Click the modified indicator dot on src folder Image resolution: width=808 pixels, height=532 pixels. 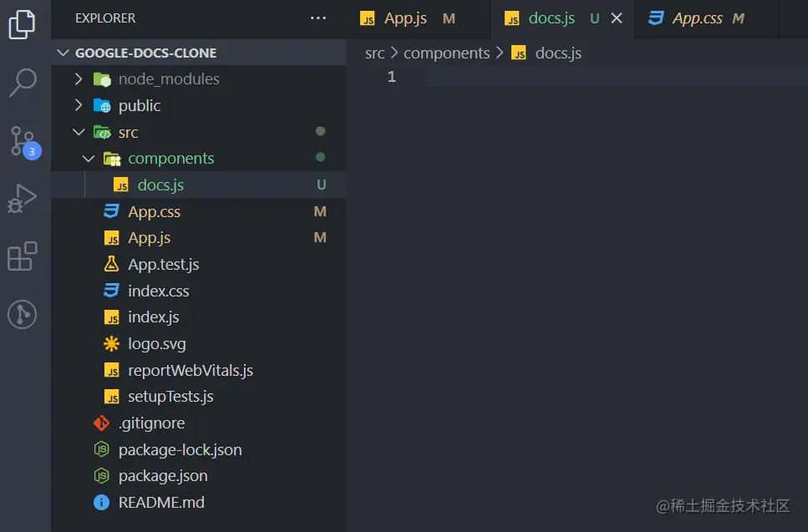(x=320, y=131)
